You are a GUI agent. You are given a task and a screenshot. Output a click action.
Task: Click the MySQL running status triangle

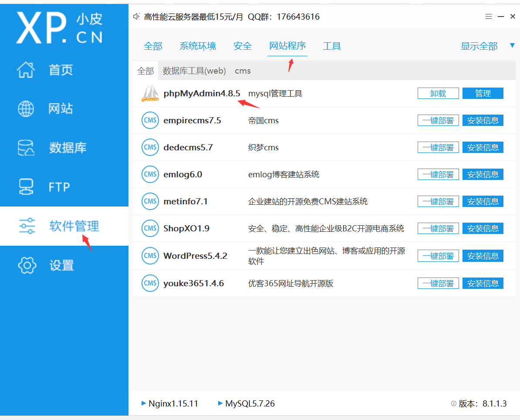pos(220,403)
